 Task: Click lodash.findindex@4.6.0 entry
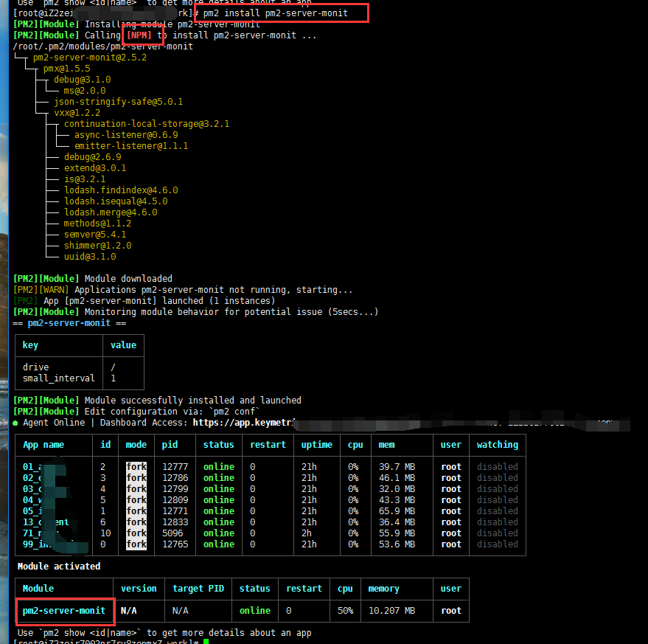[x=121, y=190]
